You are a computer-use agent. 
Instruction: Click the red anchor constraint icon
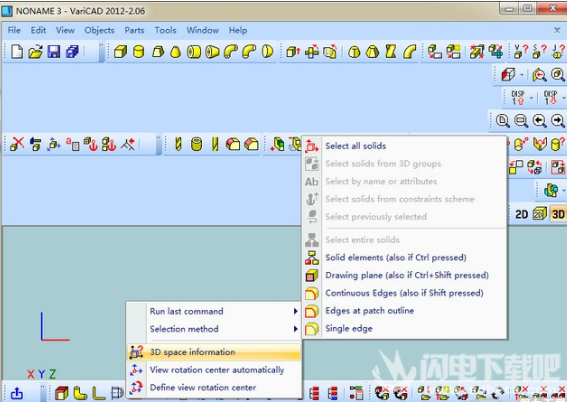91,144
